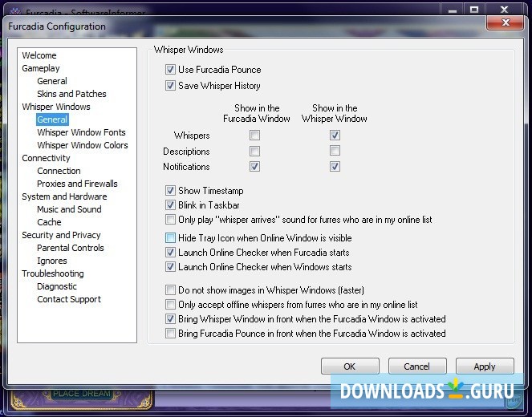Check Bring Furcadia Pounce in front option

(170, 334)
